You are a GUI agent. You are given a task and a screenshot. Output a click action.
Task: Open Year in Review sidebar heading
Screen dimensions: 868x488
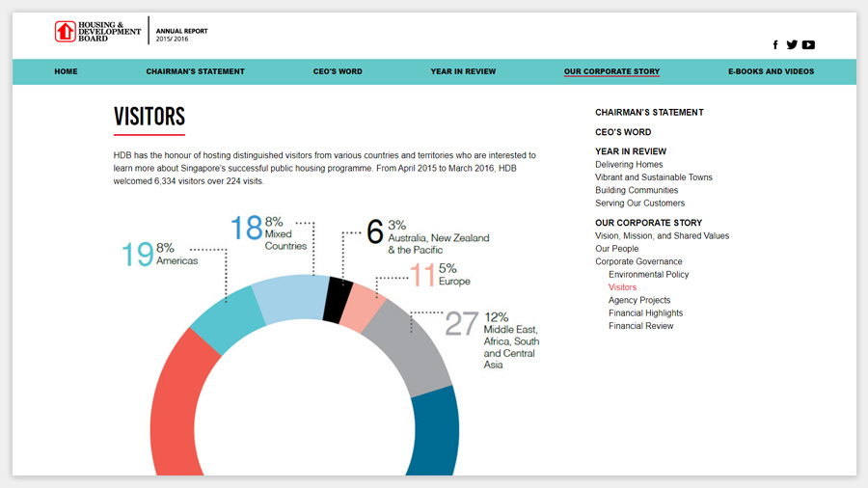pyautogui.click(x=631, y=151)
